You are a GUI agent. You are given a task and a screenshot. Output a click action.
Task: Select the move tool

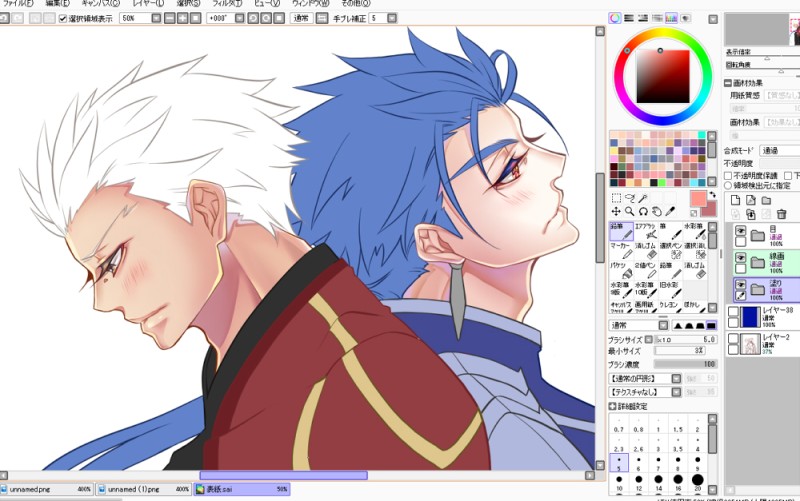tap(616, 212)
